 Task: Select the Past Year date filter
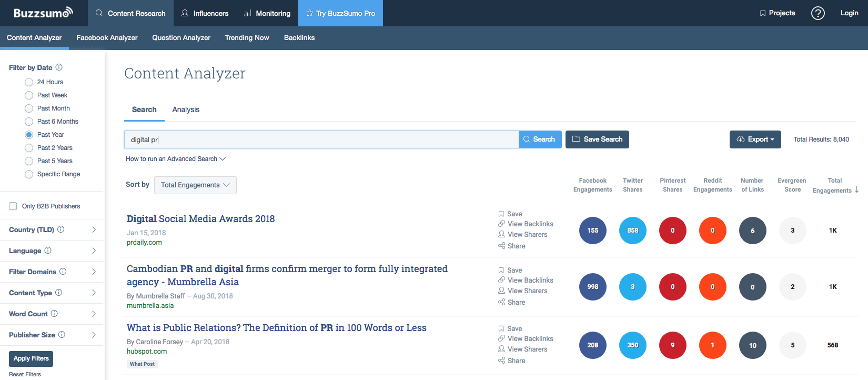29,135
